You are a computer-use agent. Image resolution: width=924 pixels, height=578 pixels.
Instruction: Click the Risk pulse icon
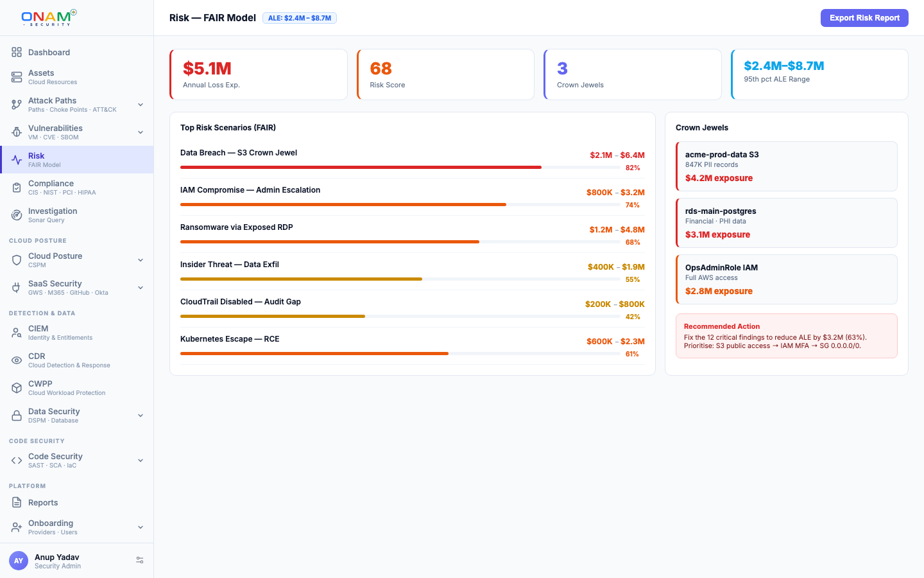click(x=17, y=160)
